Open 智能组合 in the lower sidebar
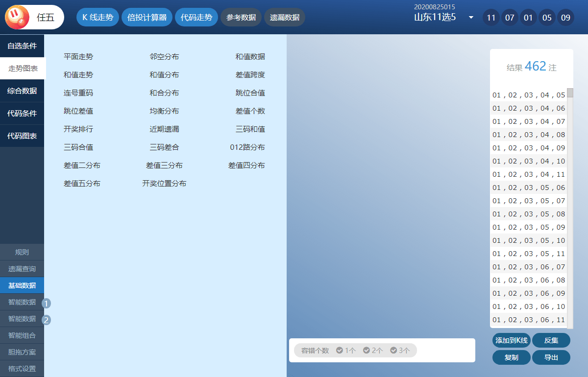588x377 pixels. (x=22, y=335)
